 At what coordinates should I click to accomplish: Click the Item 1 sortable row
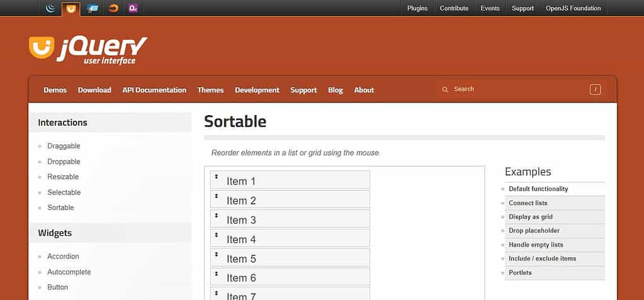click(x=290, y=180)
